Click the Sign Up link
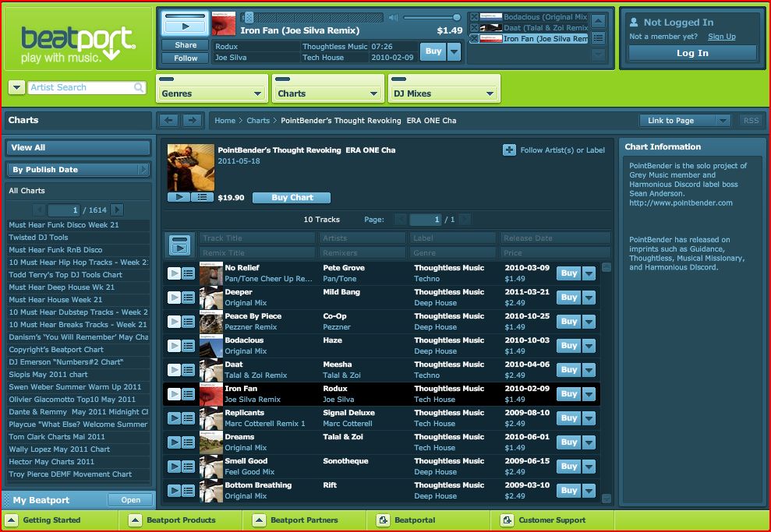This screenshot has width=771, height=532. tap(722, 37)
